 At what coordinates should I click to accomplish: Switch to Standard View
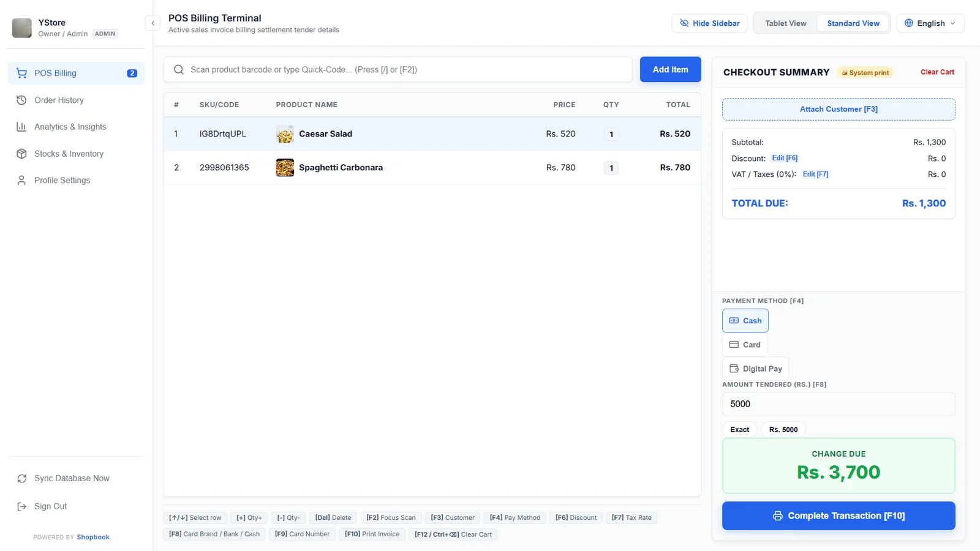click(x=853, y=23)
